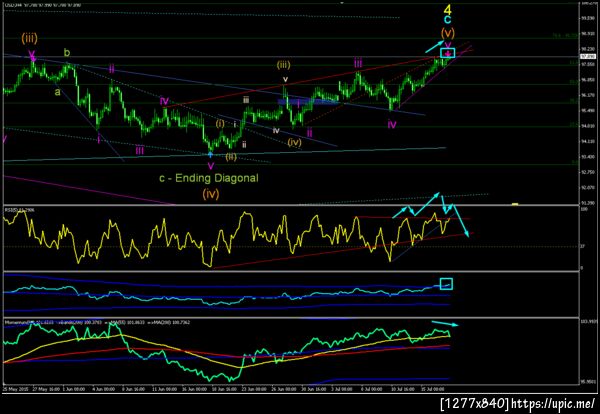The width and height of the screenshot is (600, 414).
Task: Click the 'c - Ending Diagonal' chart label
Action: [x=209, y=178]
